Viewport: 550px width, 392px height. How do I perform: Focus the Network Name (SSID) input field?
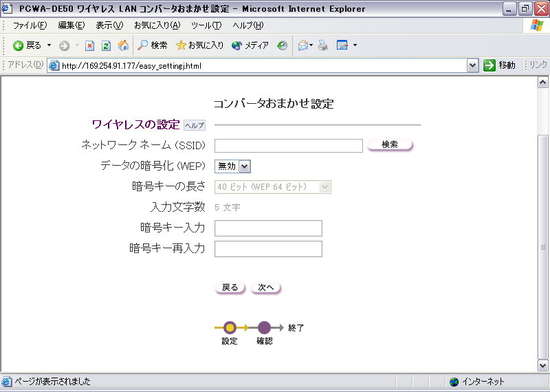coord(289,146)
